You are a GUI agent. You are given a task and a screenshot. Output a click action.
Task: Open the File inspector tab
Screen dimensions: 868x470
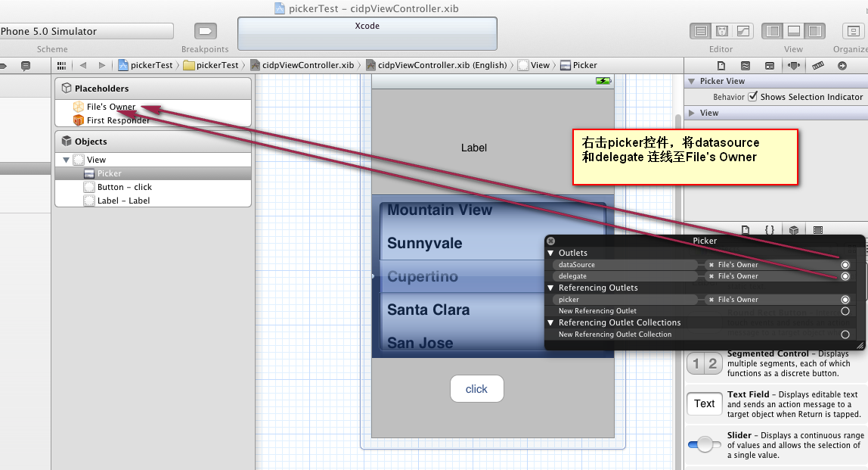click(x=721, y=65)
